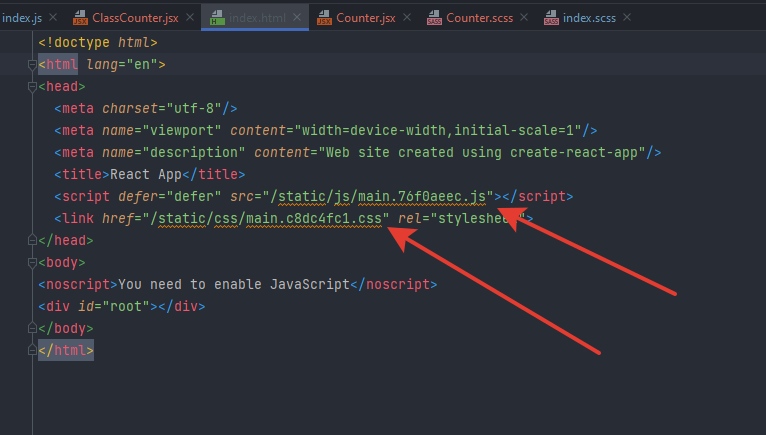Collapse the html tag fold marker
This screenshot has height=435, width=766.
(32, 65)
